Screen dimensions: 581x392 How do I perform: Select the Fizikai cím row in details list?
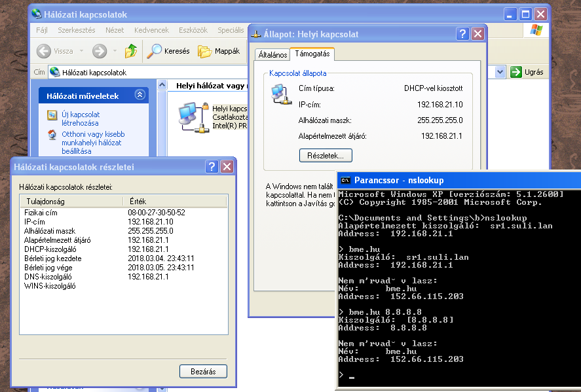pos(123,213)
